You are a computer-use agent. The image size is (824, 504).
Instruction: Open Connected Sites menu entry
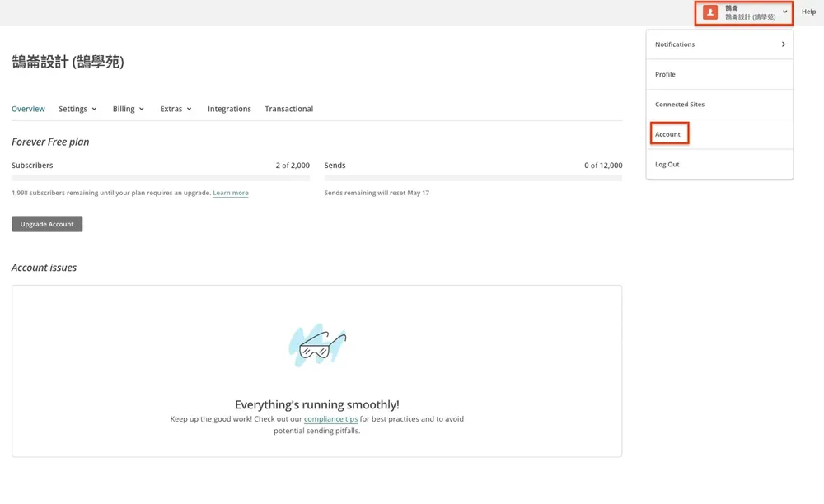click(719, 104)
